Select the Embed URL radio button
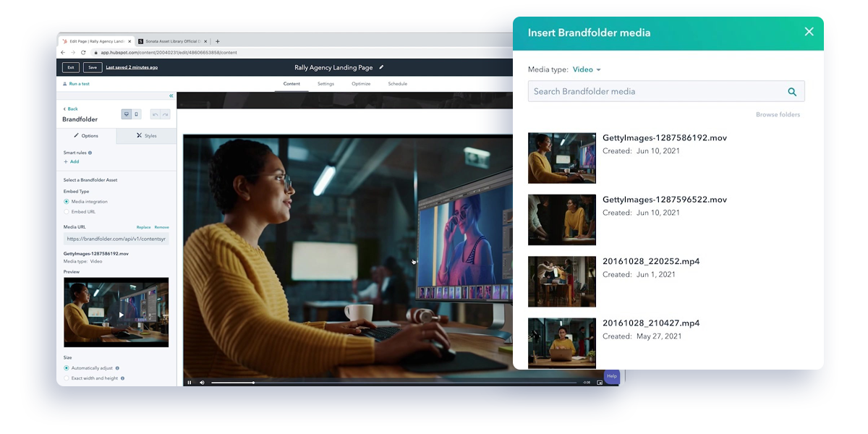Screen dimensions: 868x434 67,212
